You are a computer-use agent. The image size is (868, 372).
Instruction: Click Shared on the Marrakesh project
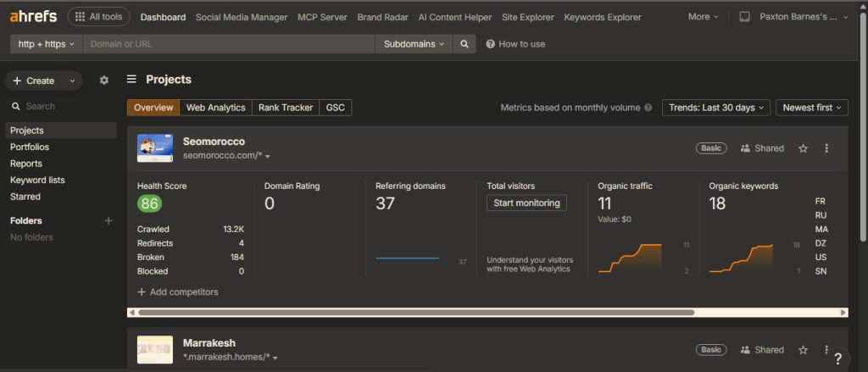(762, 350)
